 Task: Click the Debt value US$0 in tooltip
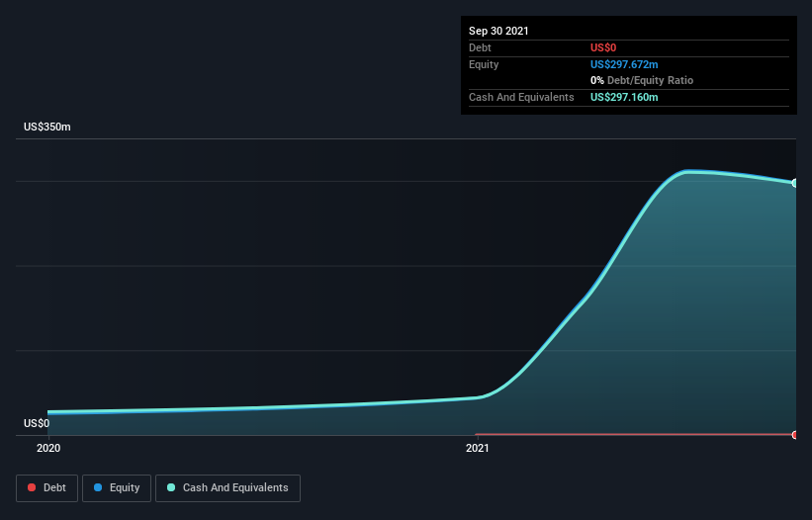click(x=603, y=47)
